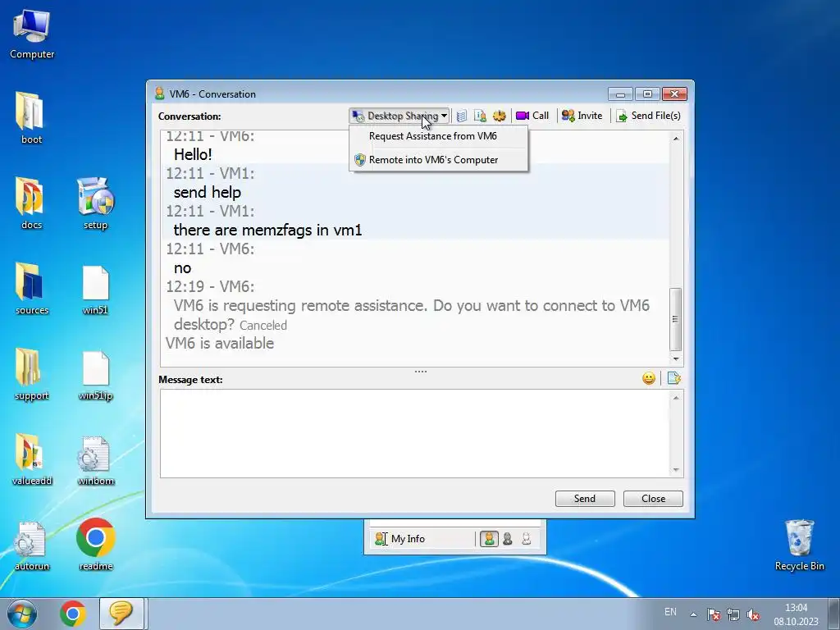Click the 'VM6 is available' status line
Viewport: 840px width, 630px height.
(220, 344)
